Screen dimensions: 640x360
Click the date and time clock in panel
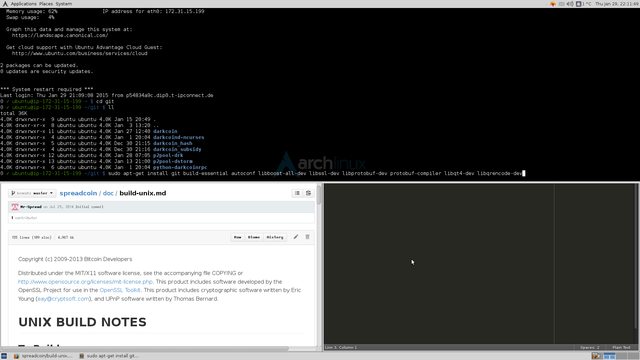(x=616, y=4)
